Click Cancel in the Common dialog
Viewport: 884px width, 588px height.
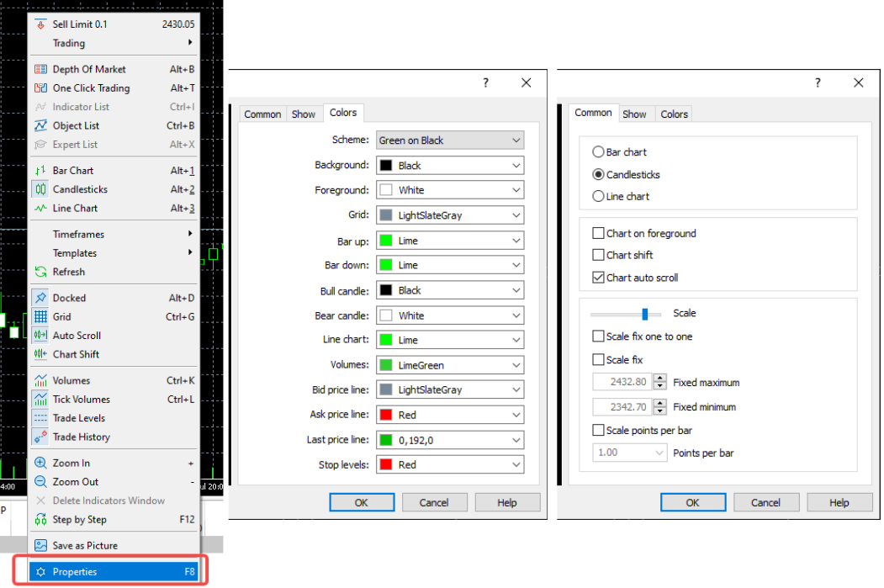pos(765,502)
